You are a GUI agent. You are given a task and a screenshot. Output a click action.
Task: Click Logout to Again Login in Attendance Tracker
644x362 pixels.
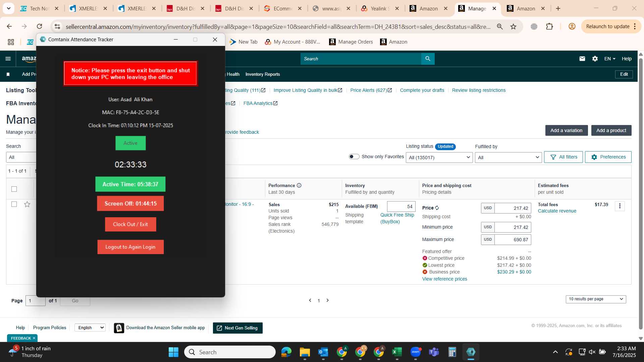[130, 247]
